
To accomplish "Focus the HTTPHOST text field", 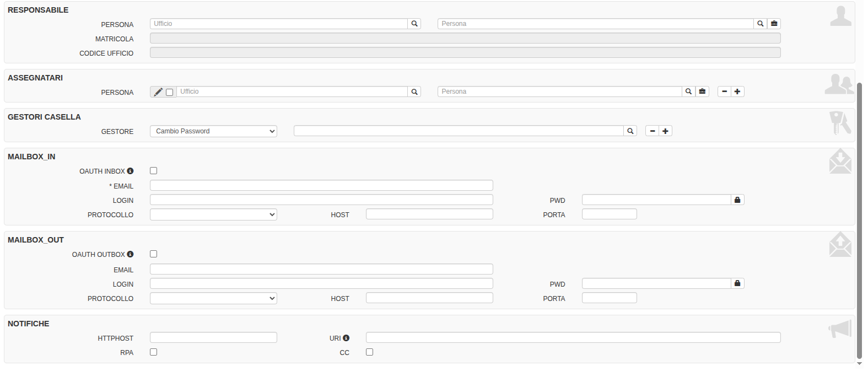I will coord(213,338).
